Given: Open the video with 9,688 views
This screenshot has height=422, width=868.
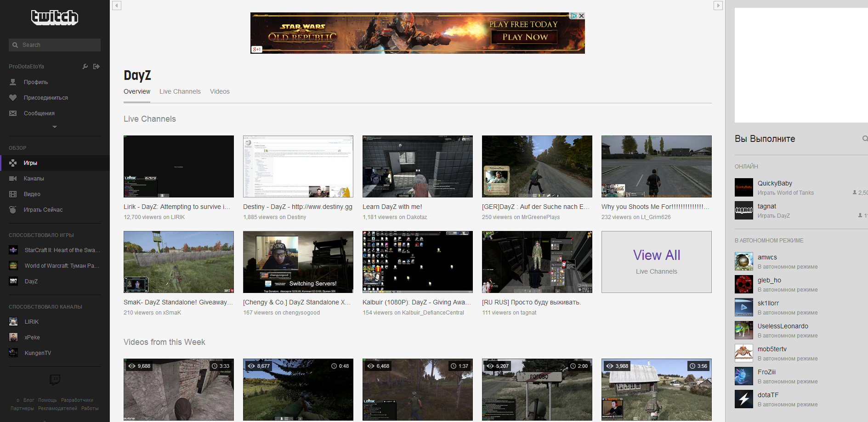Looking at the screenshot, I should pos(179,389).
